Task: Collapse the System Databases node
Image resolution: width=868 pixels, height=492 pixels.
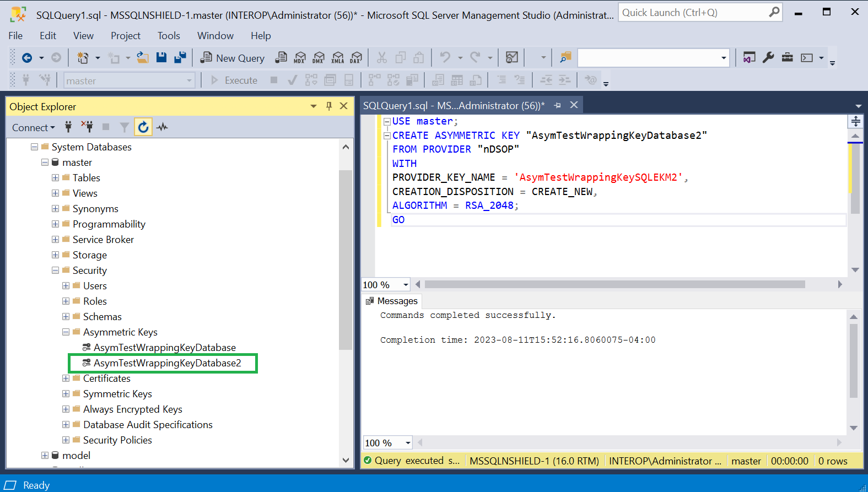Action: pyautogui.click(x=34, y=147)
